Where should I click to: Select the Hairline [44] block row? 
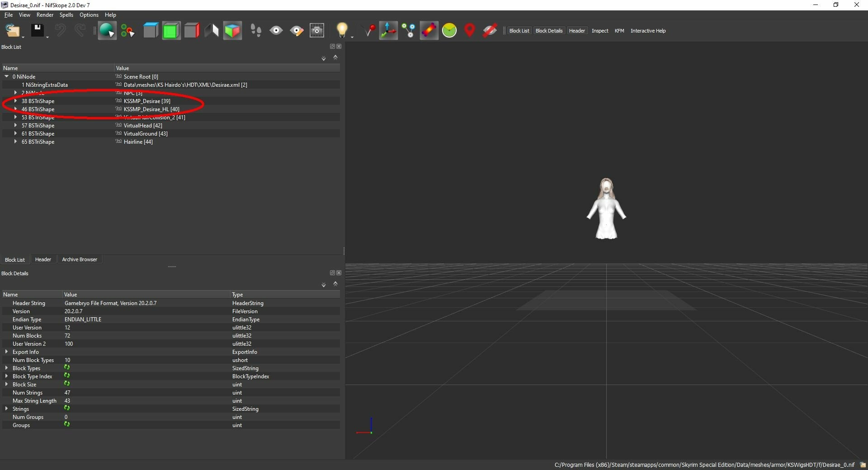click(x=171, y=141)
